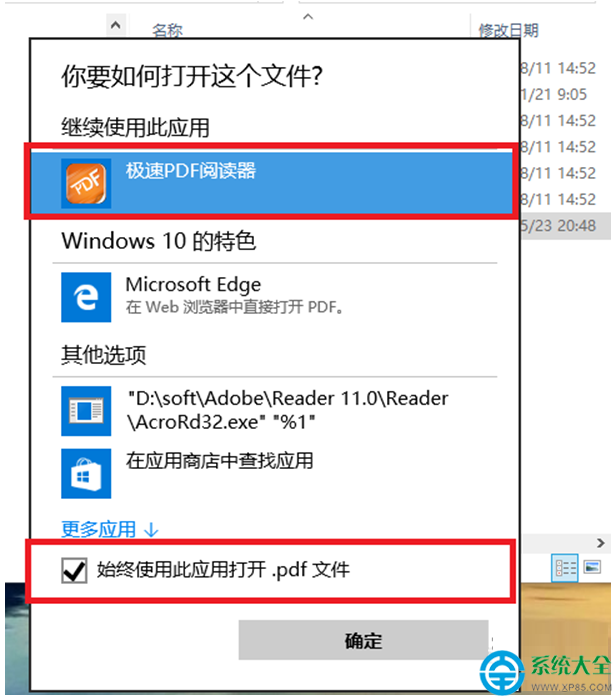This screenshot has height=698, width=614.
Task: Open the Windows Store bag icon
Action: pos(86,473)
